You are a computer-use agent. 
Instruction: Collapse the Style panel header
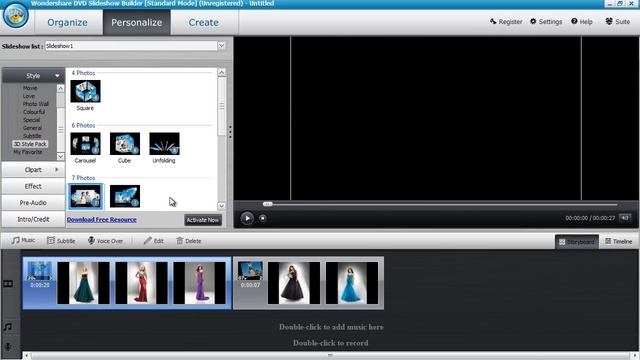pyautogui.click(x=33, y=76)
